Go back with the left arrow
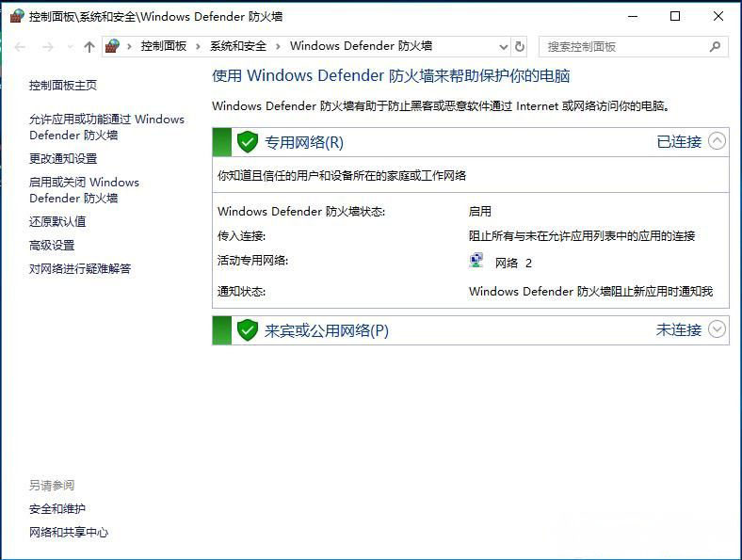This screenshot has height=560, width=742. tap(21, 47)
